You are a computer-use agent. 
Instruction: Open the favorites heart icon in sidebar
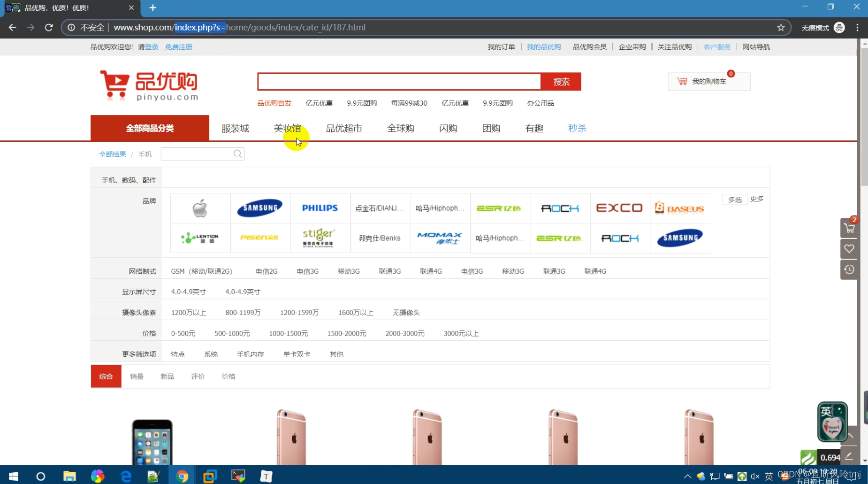point(849,249)
